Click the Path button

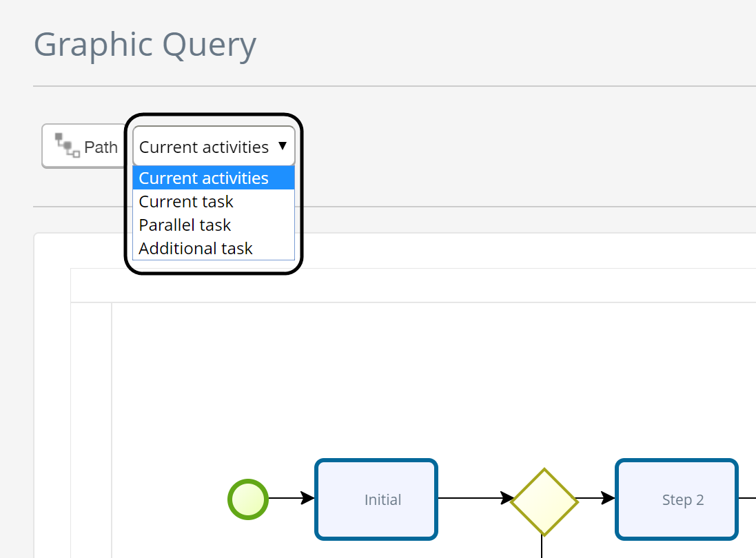85,146
